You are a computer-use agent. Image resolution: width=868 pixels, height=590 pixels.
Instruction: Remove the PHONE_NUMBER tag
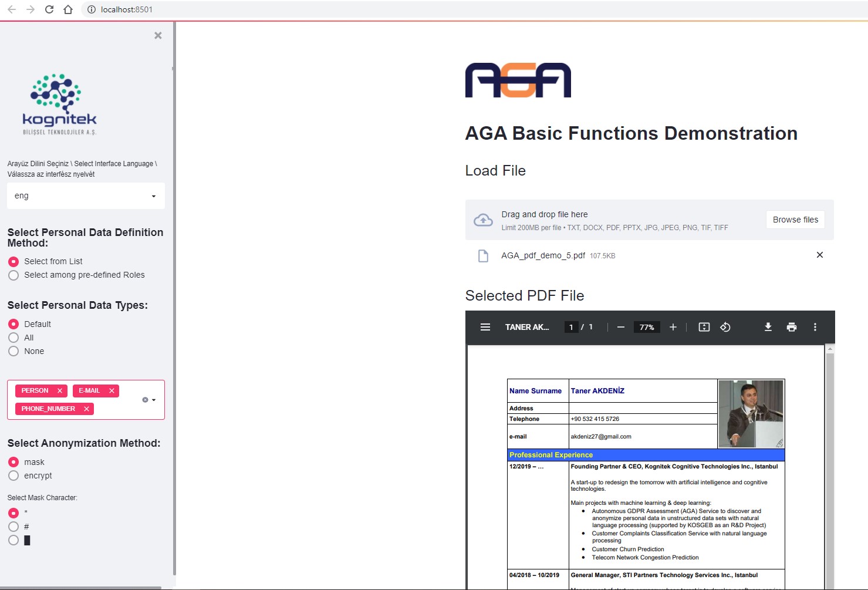[x=86, y=409]
